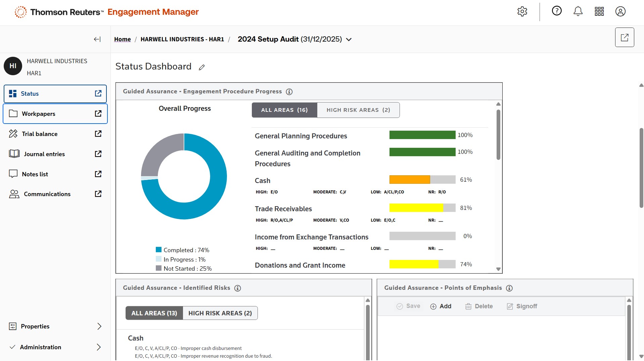The width and height of the screenshot is (644, 361).
Task: Open the apps grid launcher
Action: coord(599,11)
